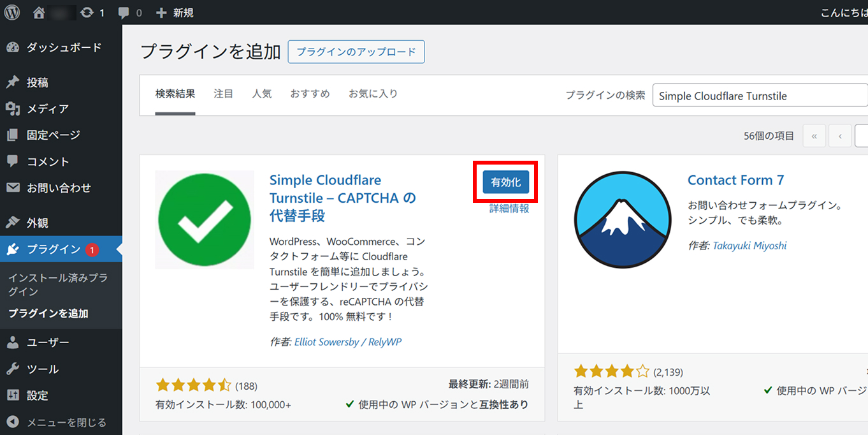868x435 pixels.
Task: Click the Simple Cloudflare Turnstile star rating
Action: 194,385
